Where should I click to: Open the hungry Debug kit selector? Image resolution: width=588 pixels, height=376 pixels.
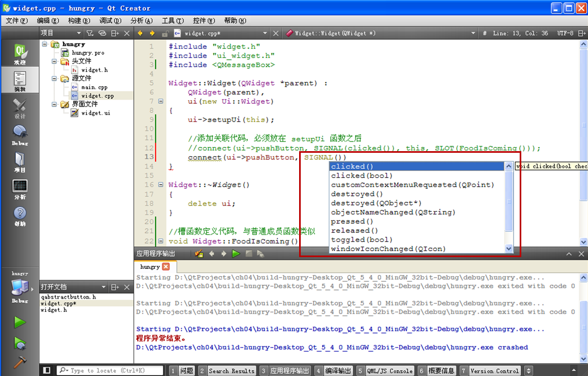click(19, 287)
